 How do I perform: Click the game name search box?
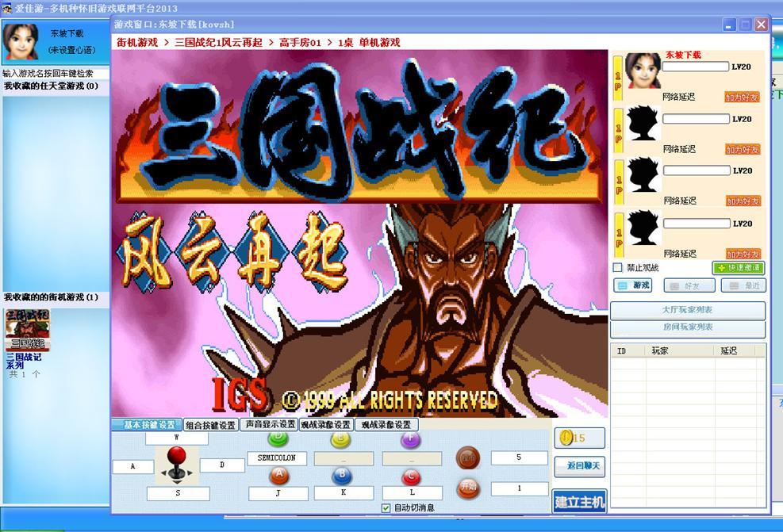point(55,74)
